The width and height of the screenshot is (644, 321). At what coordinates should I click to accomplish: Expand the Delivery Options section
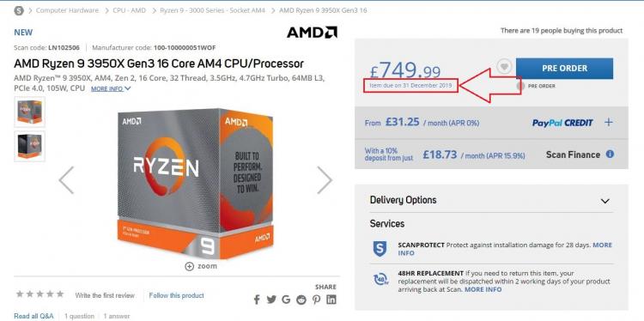(605, 201)
